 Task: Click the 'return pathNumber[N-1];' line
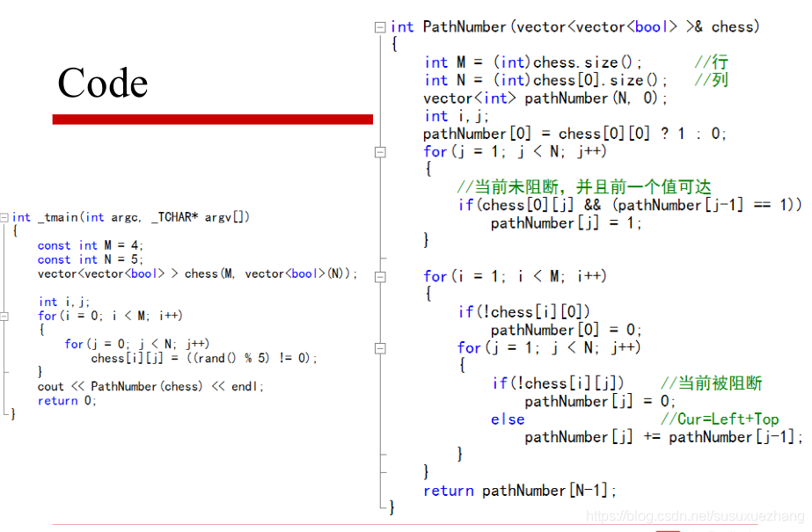[x=520, y=491]
